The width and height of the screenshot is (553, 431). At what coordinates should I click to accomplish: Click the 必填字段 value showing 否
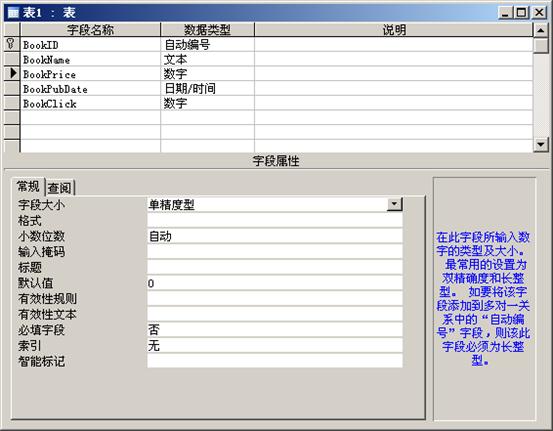pyautogui.click(x=275, y=330)
